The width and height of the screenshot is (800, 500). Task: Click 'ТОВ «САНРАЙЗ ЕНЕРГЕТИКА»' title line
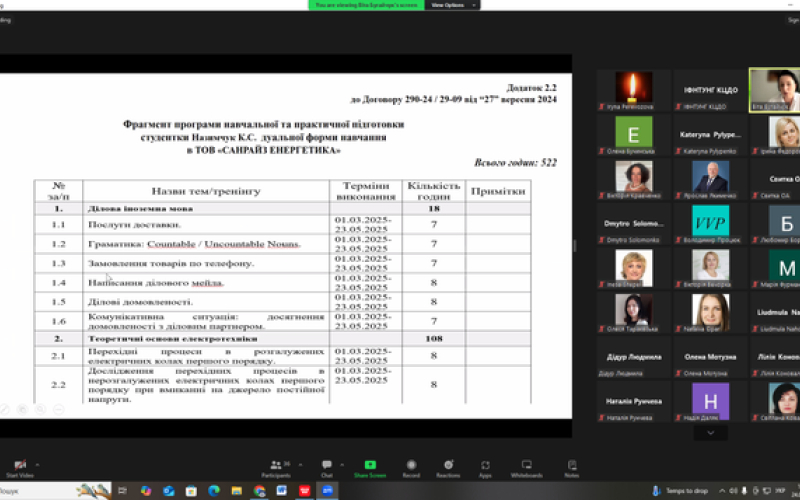[x=264, y=150]
